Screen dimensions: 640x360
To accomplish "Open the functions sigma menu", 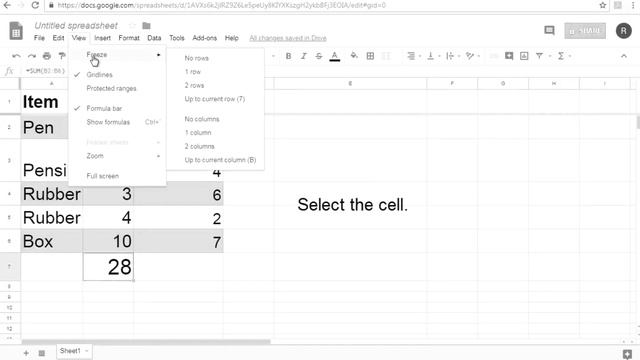I will [561, 56].
